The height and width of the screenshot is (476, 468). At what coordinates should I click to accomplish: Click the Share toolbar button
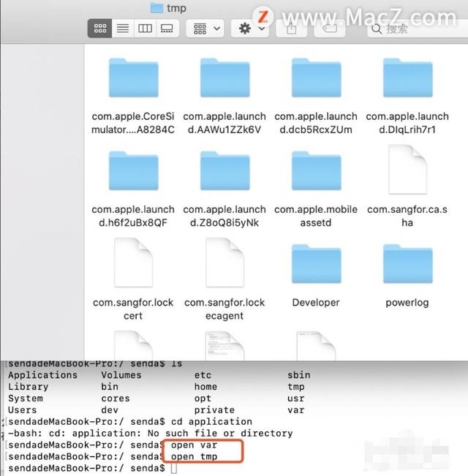click(x=291, y=29)
